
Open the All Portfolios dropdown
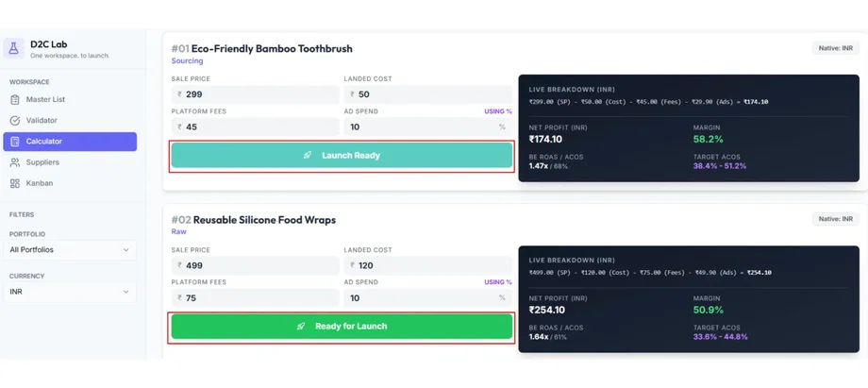(x=70, y=250)
